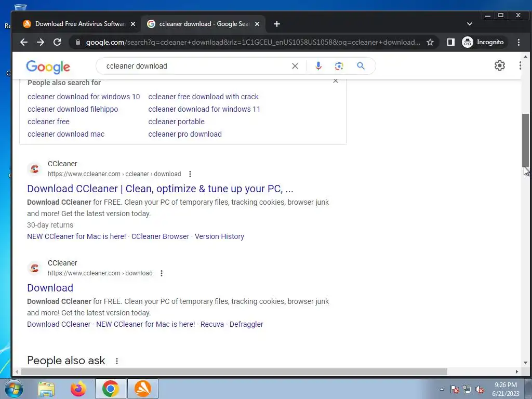Click the horizontal scrollbar thumb
The width and height of the screenshot is (532, 399).
234,372
